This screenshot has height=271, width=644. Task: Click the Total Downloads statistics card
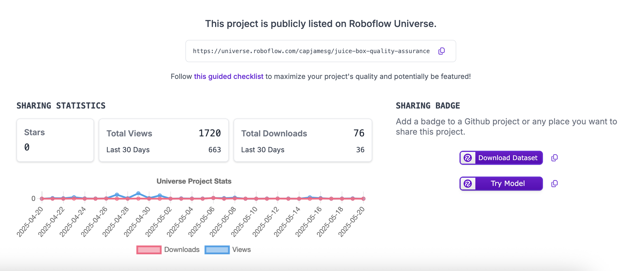pos(303,140)
